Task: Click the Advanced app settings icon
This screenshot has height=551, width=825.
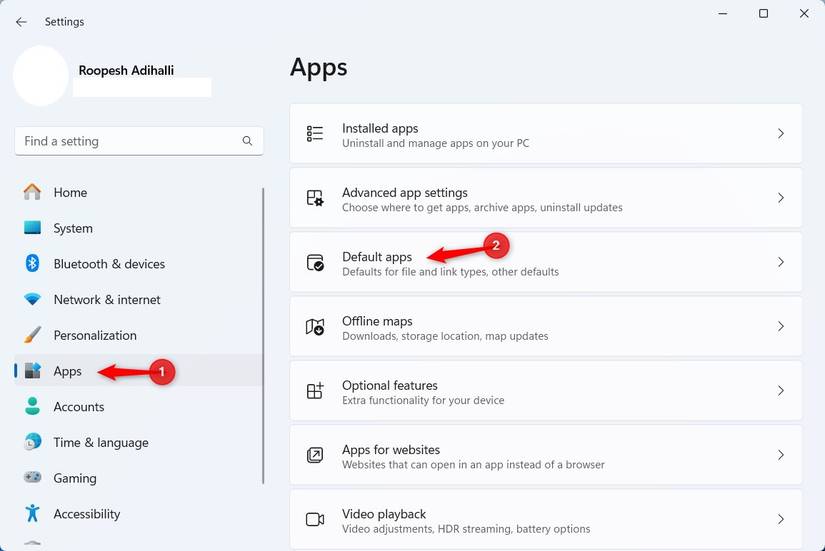Action: point(315,198)
